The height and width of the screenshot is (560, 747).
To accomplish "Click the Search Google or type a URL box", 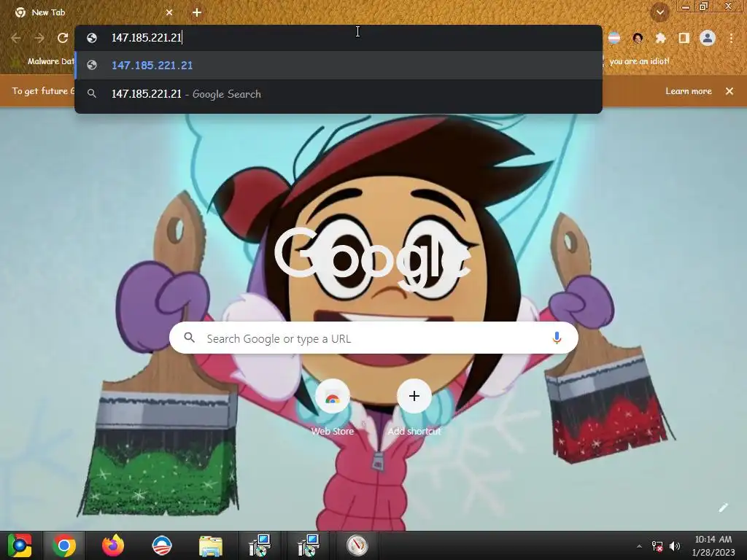I will 373,338.
